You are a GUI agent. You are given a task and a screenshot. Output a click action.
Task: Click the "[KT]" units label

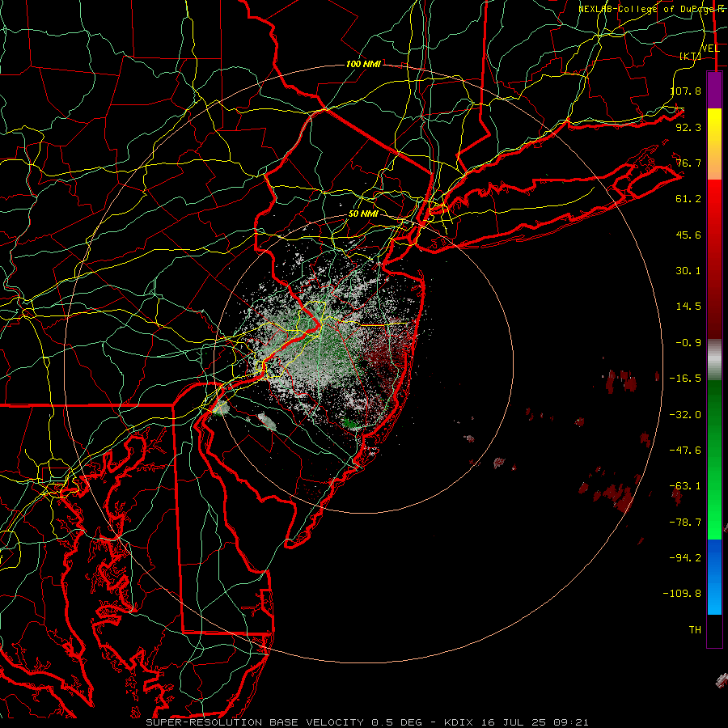click(x=691, y=57)
